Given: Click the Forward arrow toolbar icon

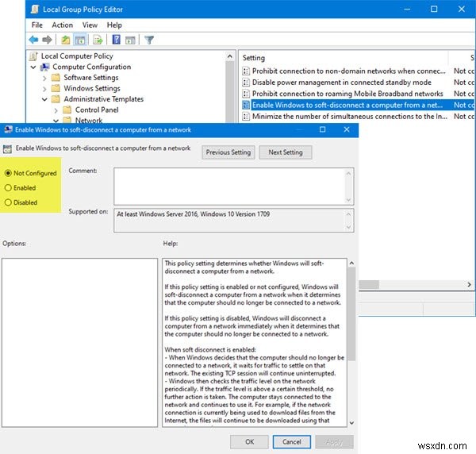Looking at the screenshot, I should 47,40.
